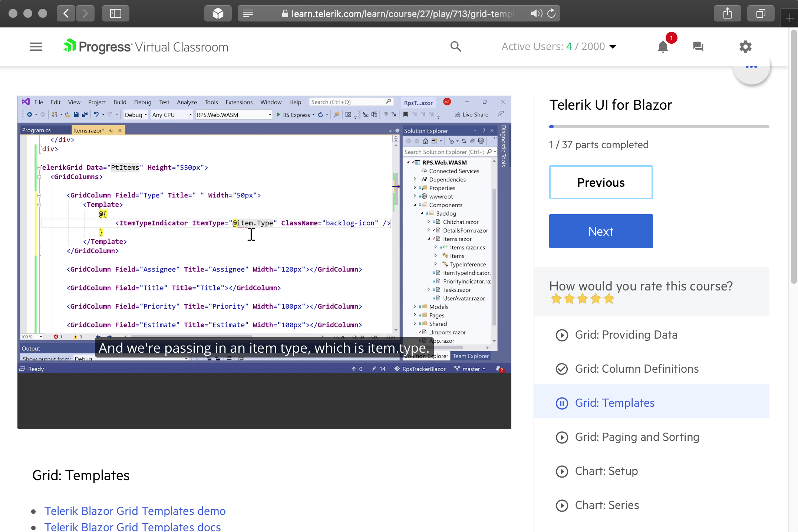Open the Grid: Column Definitions lesson title
The width and height of the screenshot is (798, 532).
pos(637,369)
